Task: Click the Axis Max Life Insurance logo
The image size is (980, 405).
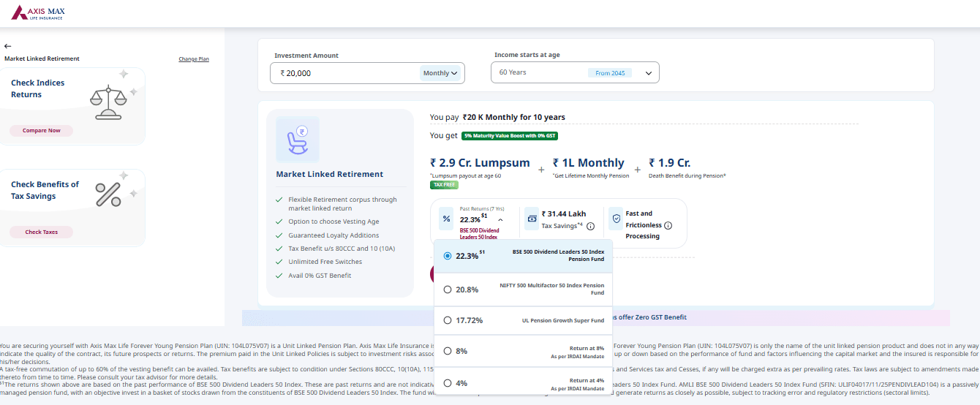Action: pos(37,12)
